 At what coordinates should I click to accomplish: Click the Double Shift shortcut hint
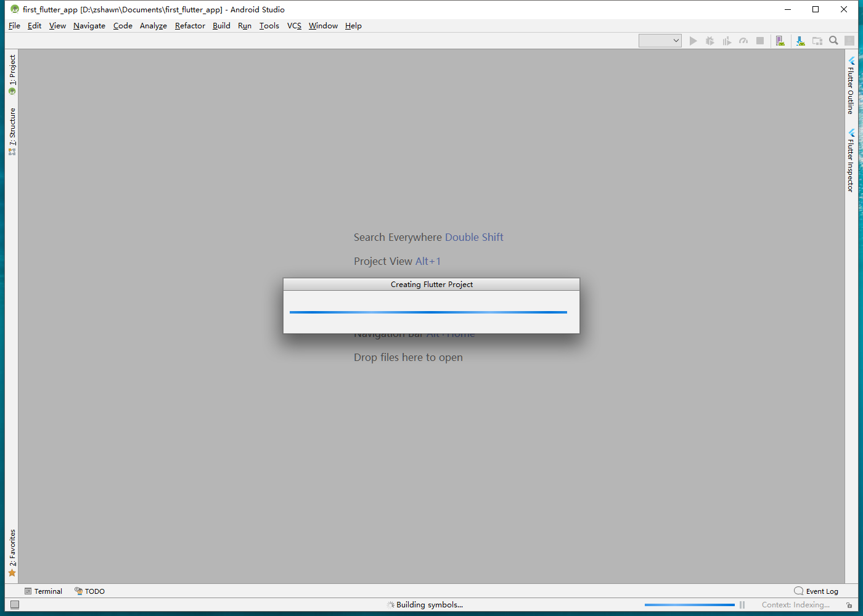click(x=474, y=237)
